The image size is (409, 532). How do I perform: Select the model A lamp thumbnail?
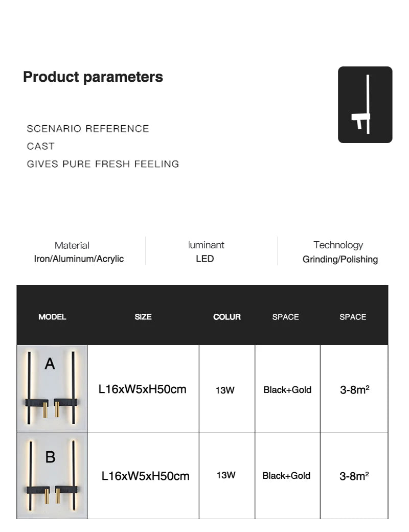click(x=52, y=388)
